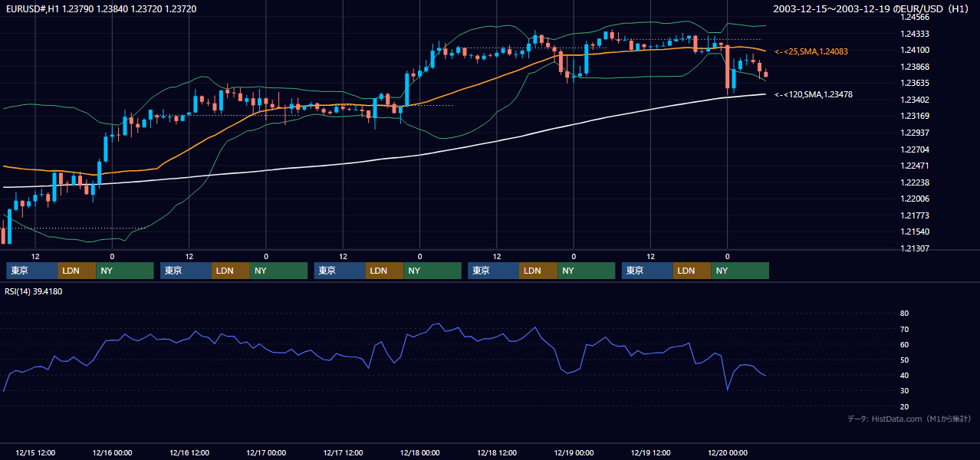The image size is (980, 460).
Task: Click the 12/18 00:00 date label
Action: pyautogui.click(x=419, y=452)
